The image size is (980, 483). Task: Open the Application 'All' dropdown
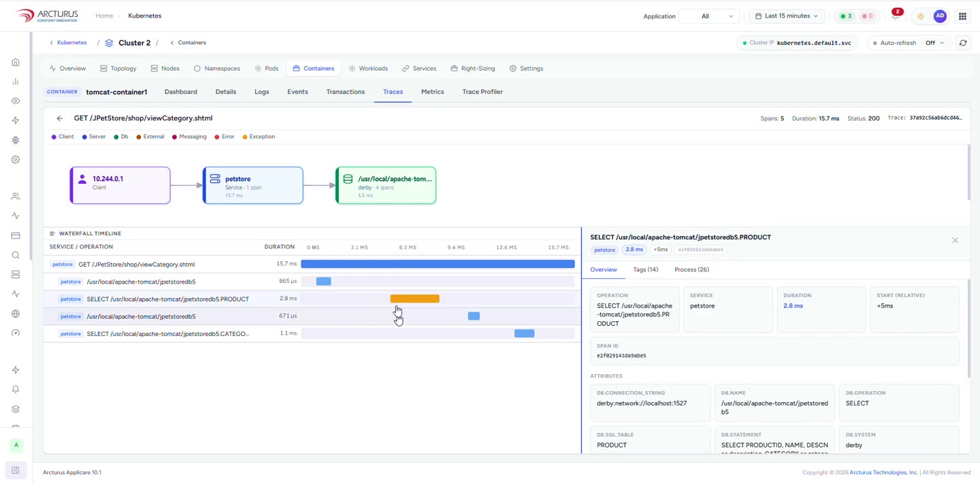click(x=710, y=16)
